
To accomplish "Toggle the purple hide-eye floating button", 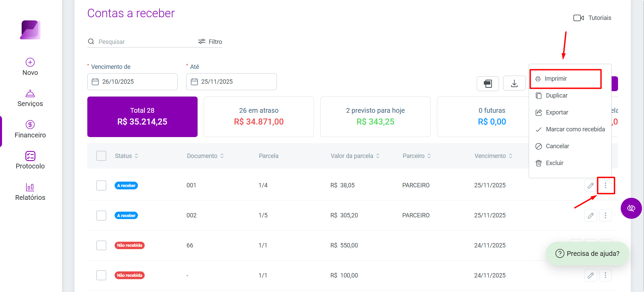I will point(631,208).
